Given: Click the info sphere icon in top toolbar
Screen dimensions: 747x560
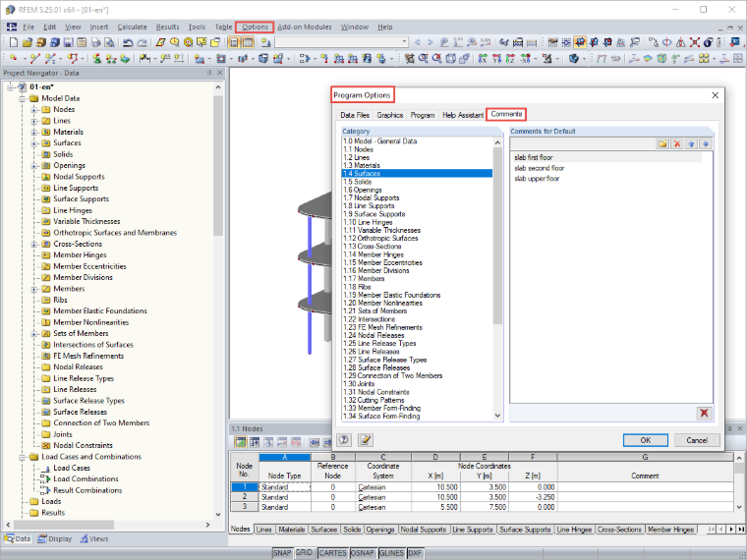Looking at the screenshot, I should (x=708, y=43).
